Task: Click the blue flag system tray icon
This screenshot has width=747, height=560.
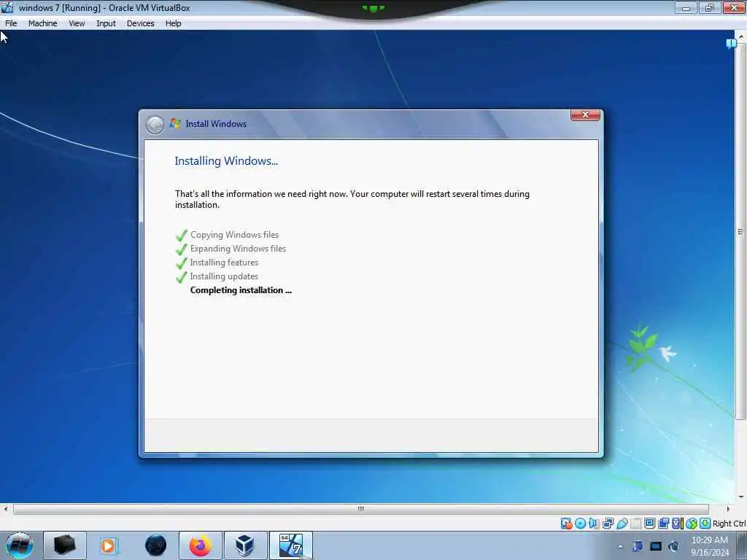Action: [x=638, y=546]
